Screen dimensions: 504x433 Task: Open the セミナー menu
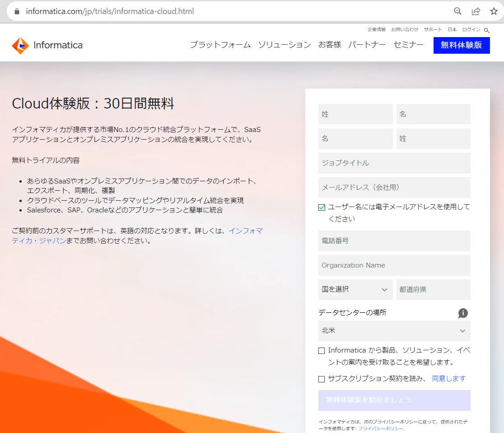[408, 45]
